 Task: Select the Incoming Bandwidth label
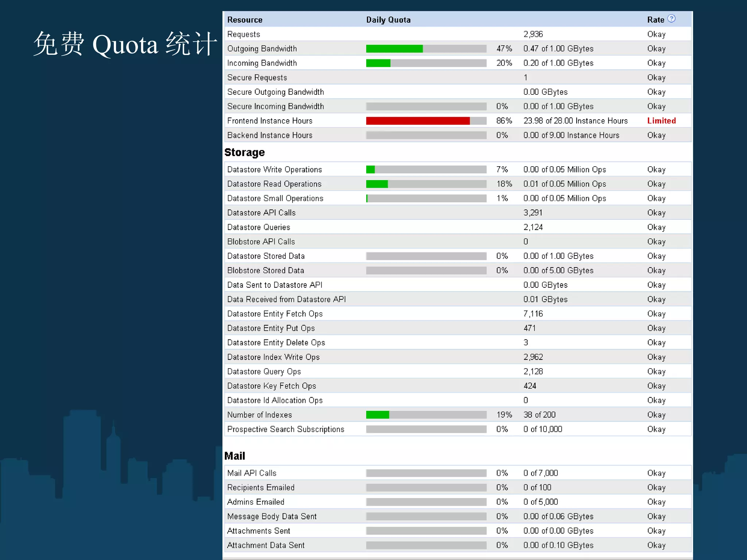pyautogui.click(x=262, y=63)
